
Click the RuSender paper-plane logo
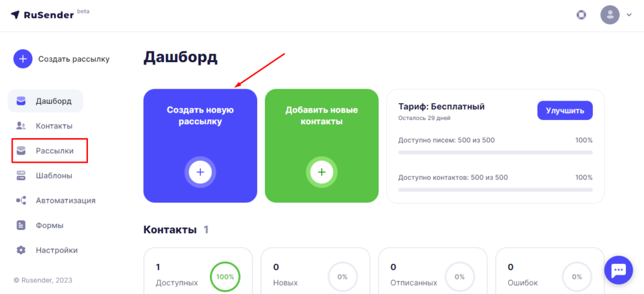tap(15, 14)
